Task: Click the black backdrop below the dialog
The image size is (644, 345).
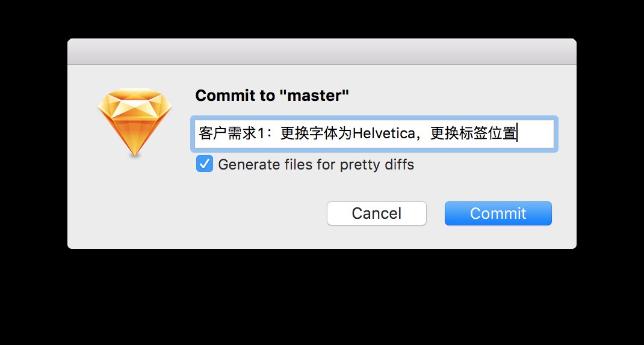Action: (322, 296)
